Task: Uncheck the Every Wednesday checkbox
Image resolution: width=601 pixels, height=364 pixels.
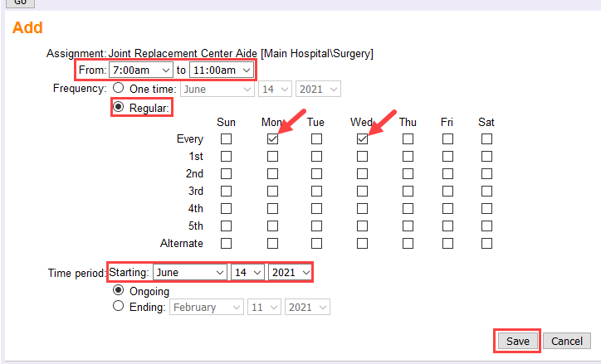Action: click(x=362, y=139)
